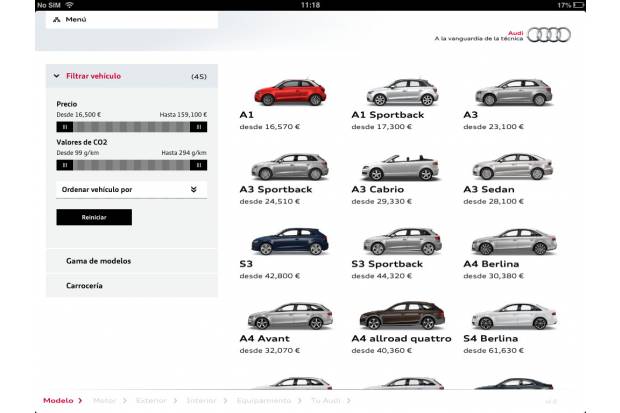Pick the S4 Berlina car image

pyautogui.click(x=514, y=316)
